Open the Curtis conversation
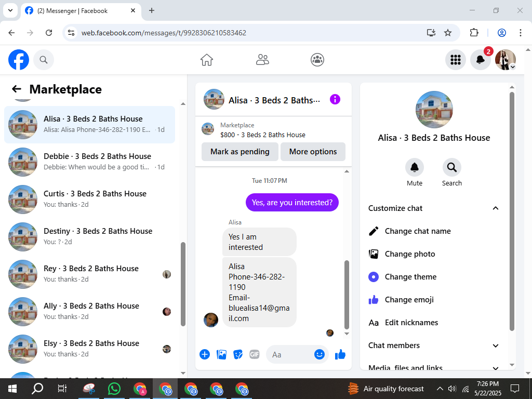Image resolution: width=532 pixels, height=399 pixels. click(89, 199)
